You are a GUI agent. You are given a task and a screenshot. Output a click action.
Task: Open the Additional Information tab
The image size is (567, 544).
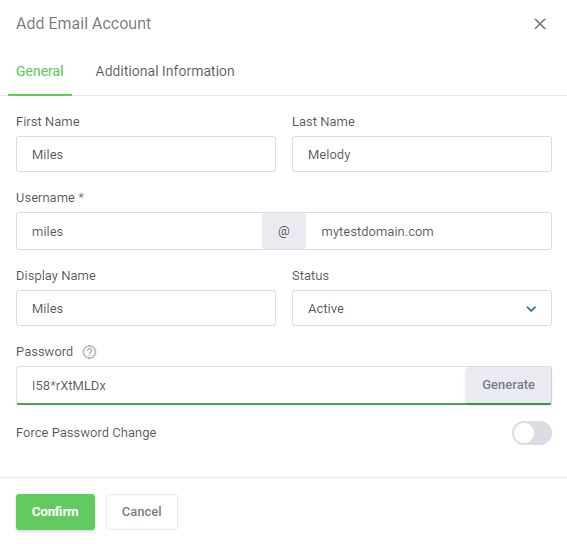pyautogui.click(x=165, y=71)
